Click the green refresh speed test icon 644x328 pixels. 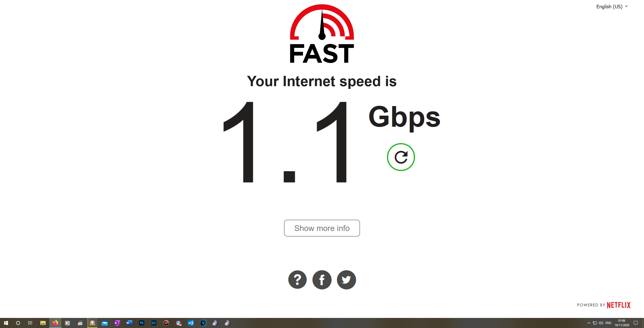pyautogui.click(x=401, y=157)
